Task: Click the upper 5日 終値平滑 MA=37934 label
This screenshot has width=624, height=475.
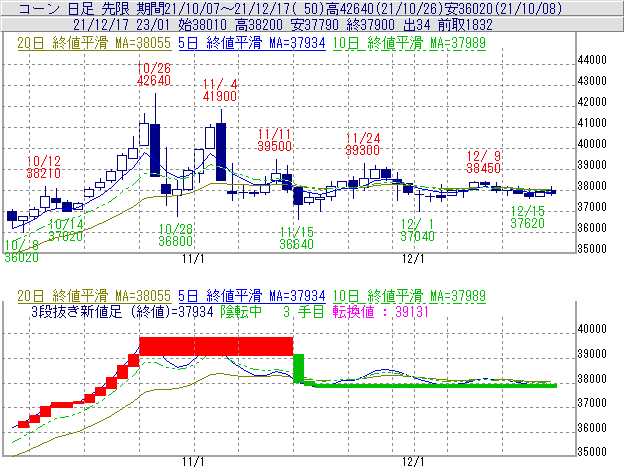Action: coord(252,43)
